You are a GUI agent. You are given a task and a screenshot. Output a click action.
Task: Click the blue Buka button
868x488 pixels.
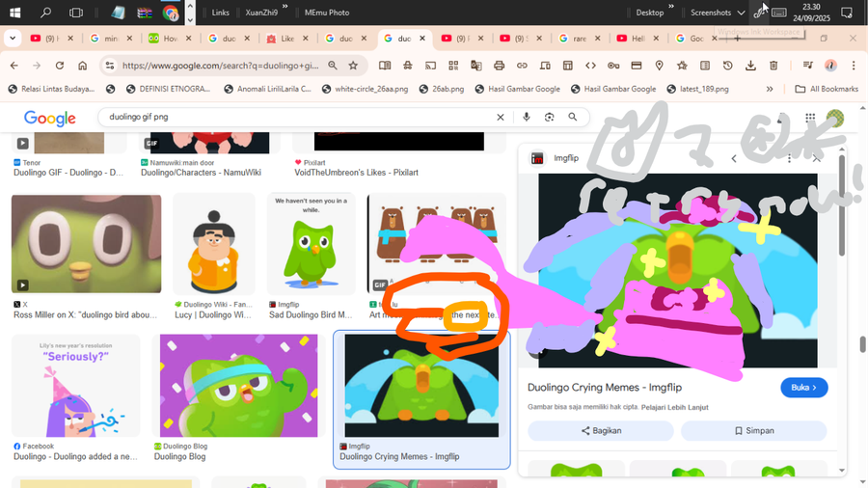point(803,388)
